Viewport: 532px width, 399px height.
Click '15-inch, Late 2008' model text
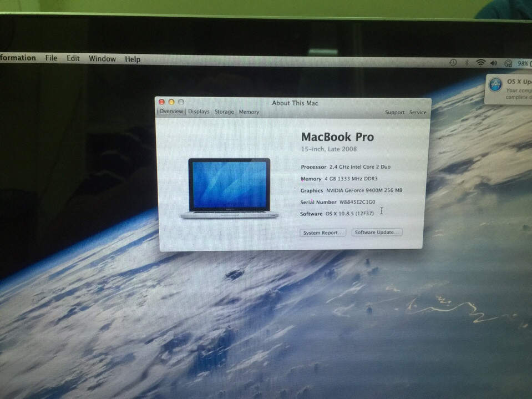tap(329, 149)
